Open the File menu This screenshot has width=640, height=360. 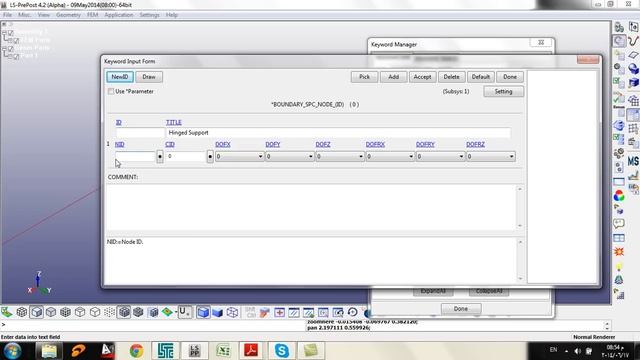[7, 15]
